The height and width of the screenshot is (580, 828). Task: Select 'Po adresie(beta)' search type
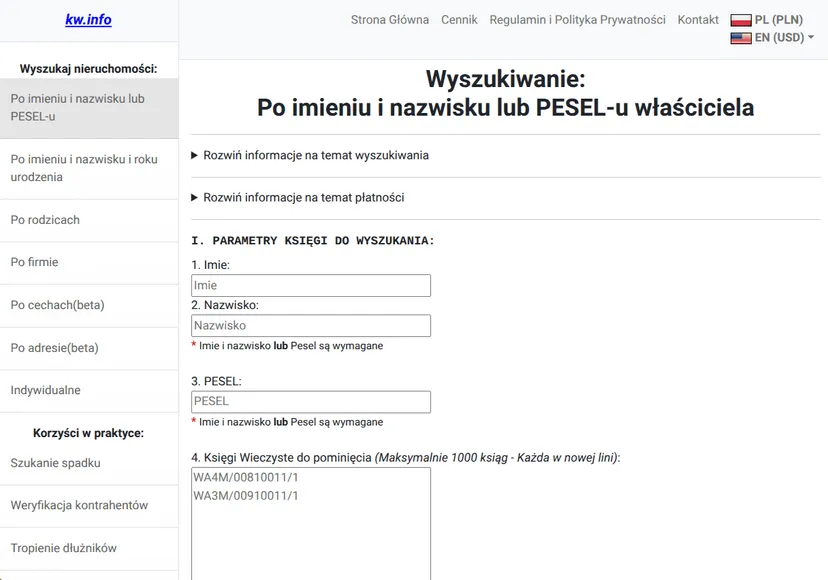click(89, 348)
